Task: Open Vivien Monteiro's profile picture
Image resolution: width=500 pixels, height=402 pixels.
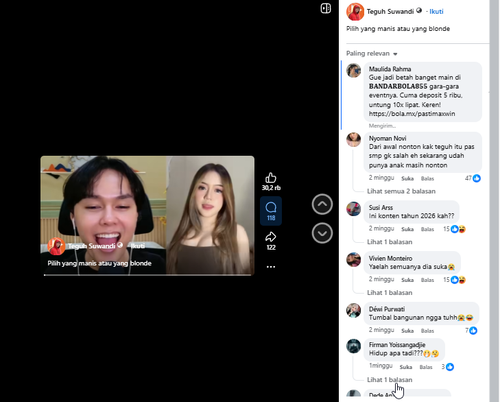Action: [x=353, y=259]
